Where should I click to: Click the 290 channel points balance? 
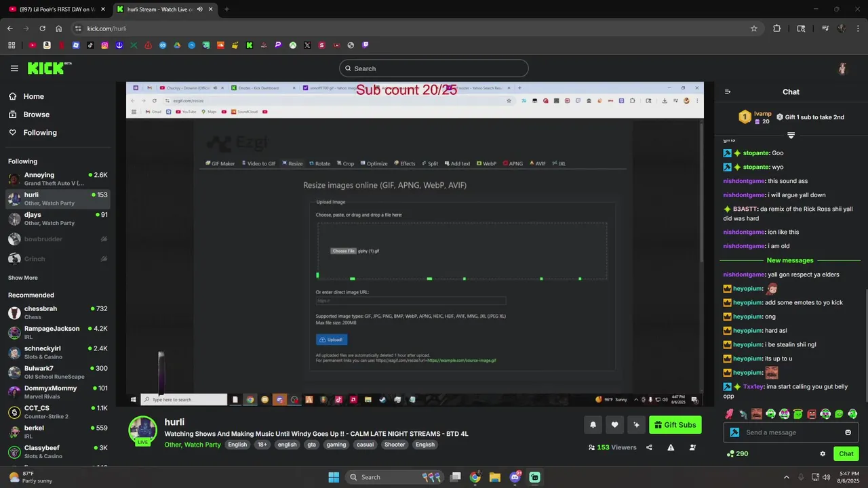pos(737,453)
